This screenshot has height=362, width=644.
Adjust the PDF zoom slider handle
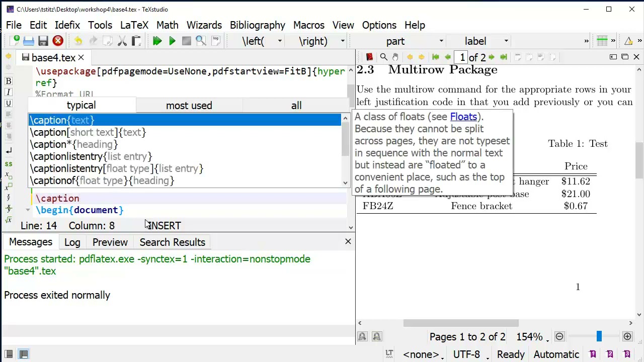tap(599, 337)
